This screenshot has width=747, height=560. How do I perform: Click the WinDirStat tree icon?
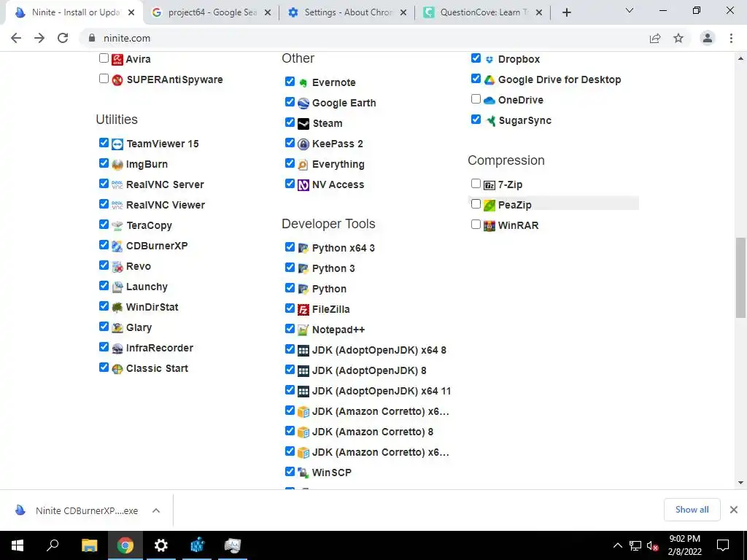coord(117,308)
